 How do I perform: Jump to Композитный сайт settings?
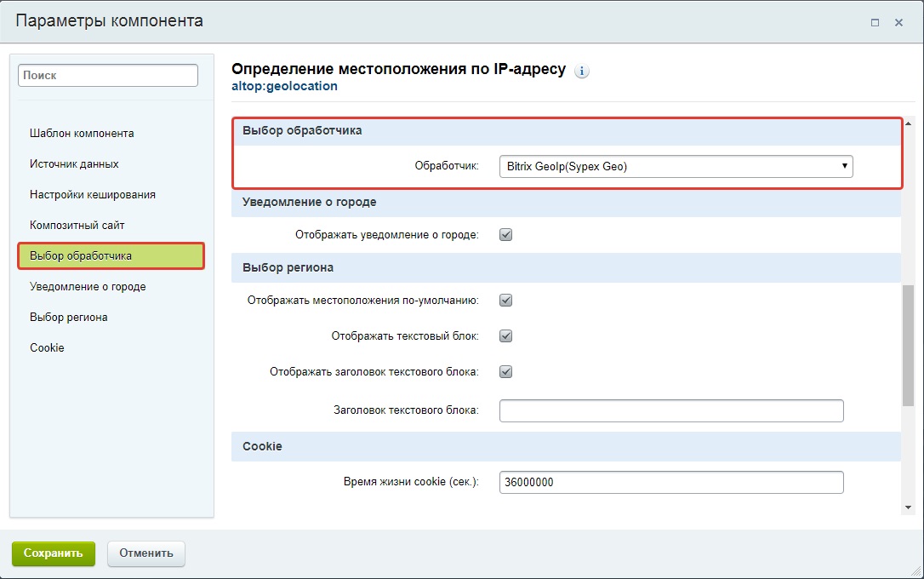click(x=77, y=226)
